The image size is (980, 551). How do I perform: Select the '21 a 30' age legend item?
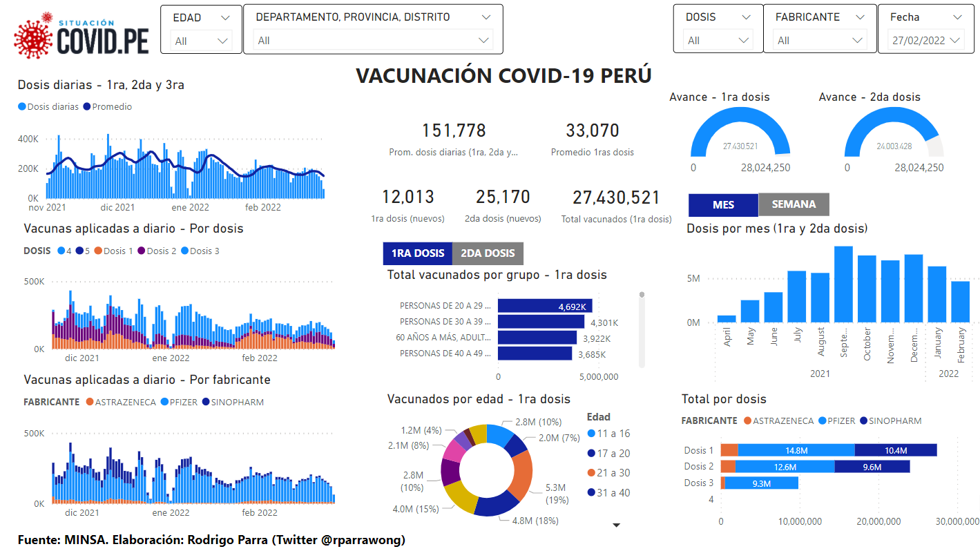608,473
